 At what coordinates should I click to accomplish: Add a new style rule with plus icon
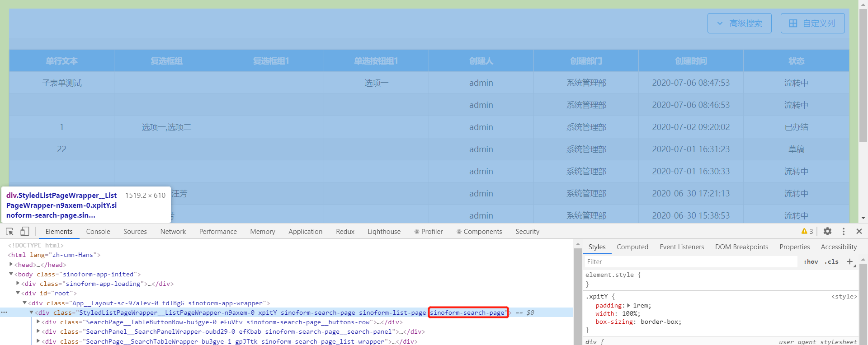click(x=849, y=261)
